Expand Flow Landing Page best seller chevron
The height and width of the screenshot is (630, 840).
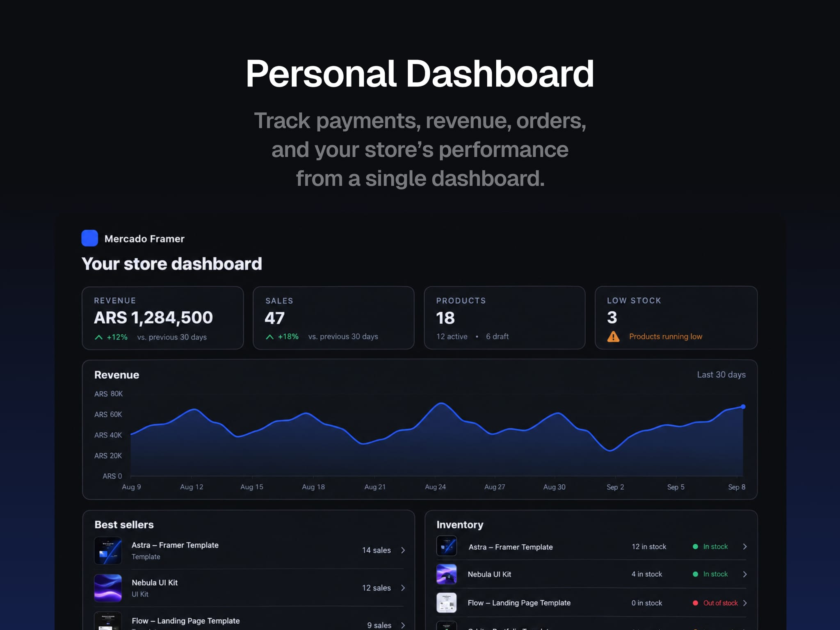click(x=403, y=625)
